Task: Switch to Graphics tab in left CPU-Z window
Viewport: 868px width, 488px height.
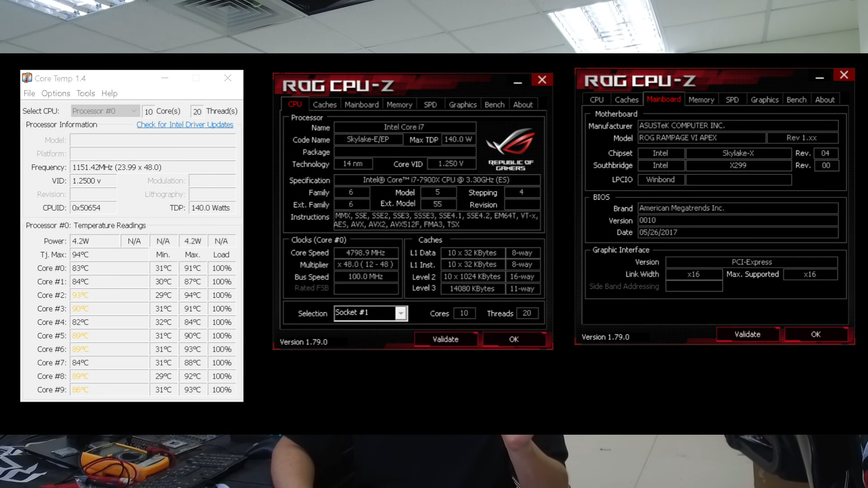Action: (x=462, y=105)
